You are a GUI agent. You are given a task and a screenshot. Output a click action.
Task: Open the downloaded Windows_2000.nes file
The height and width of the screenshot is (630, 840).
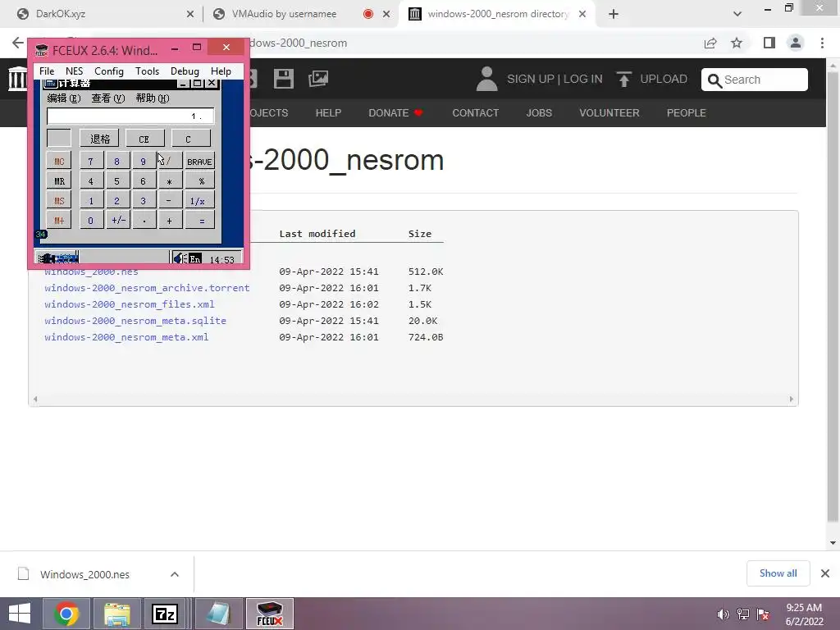[x=84, y=574]
